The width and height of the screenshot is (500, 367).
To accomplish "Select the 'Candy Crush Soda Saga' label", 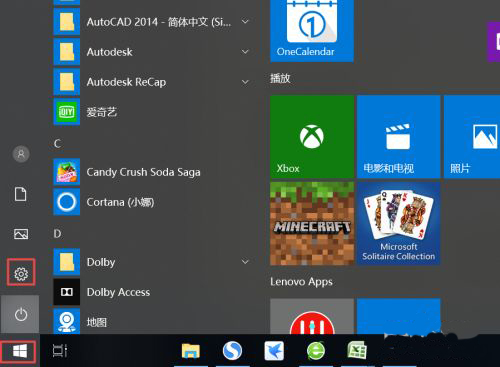I will pyautogui.click(x=143, y=172).
